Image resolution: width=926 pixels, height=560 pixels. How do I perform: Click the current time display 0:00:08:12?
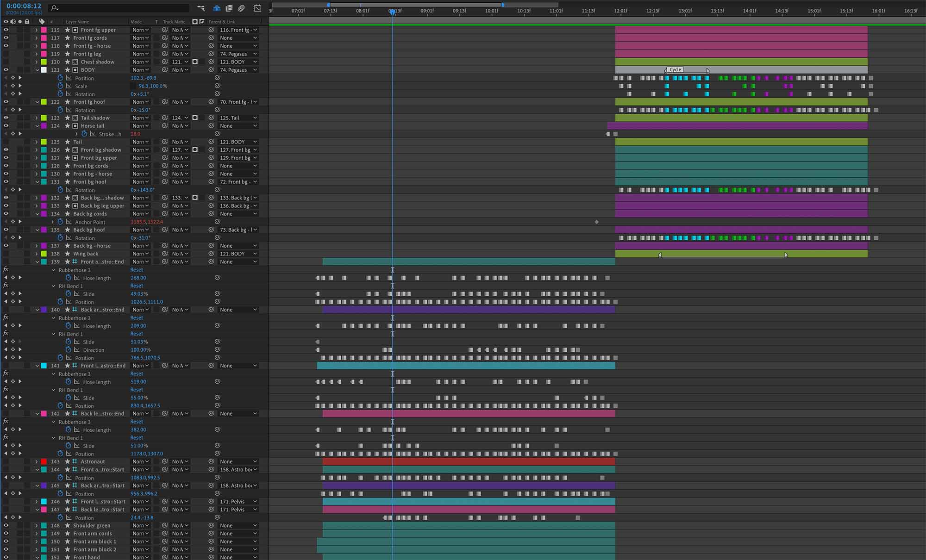pos(24,6)
